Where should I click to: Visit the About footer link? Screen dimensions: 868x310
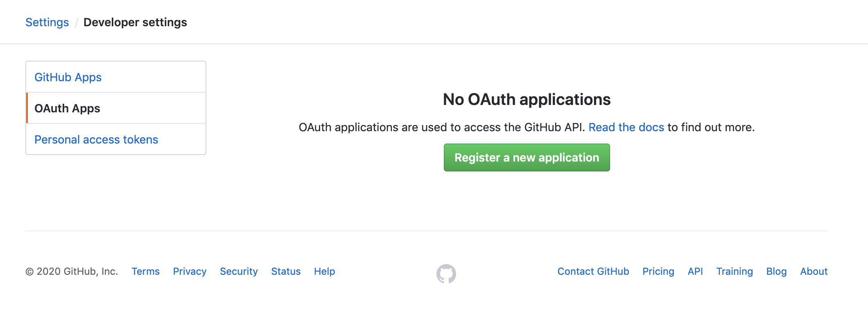click(x=814, y=271)
